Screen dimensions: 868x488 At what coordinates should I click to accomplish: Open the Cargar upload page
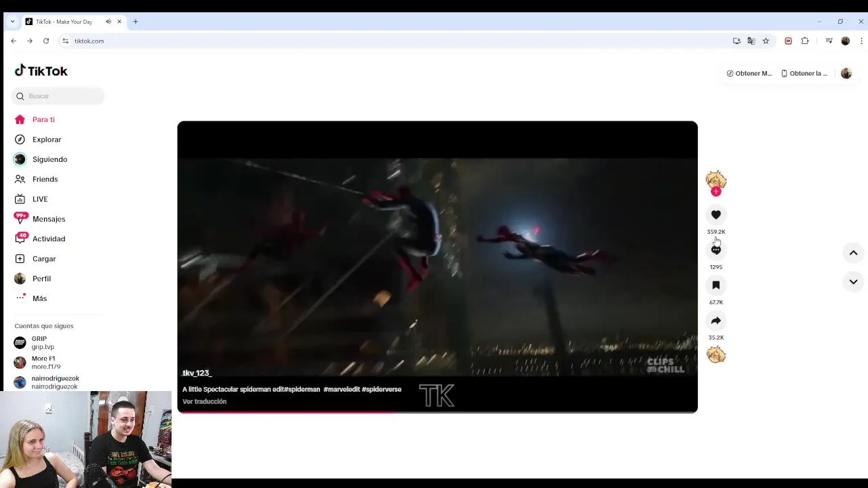click(44, 259)
